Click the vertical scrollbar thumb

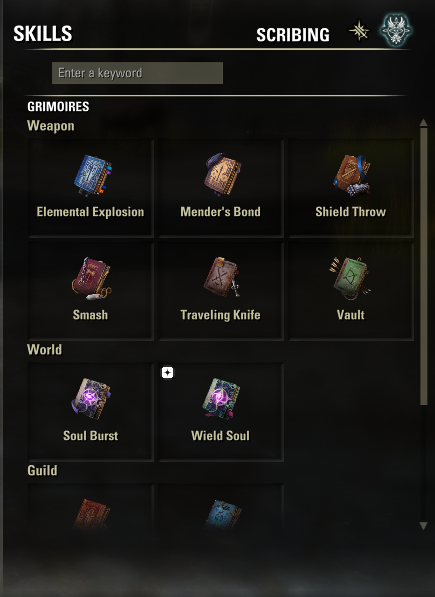[x=424, y=267]
